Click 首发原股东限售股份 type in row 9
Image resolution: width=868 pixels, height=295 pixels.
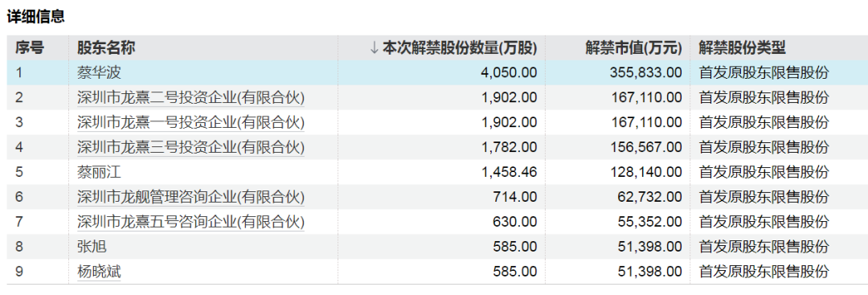tap(764, 272)
